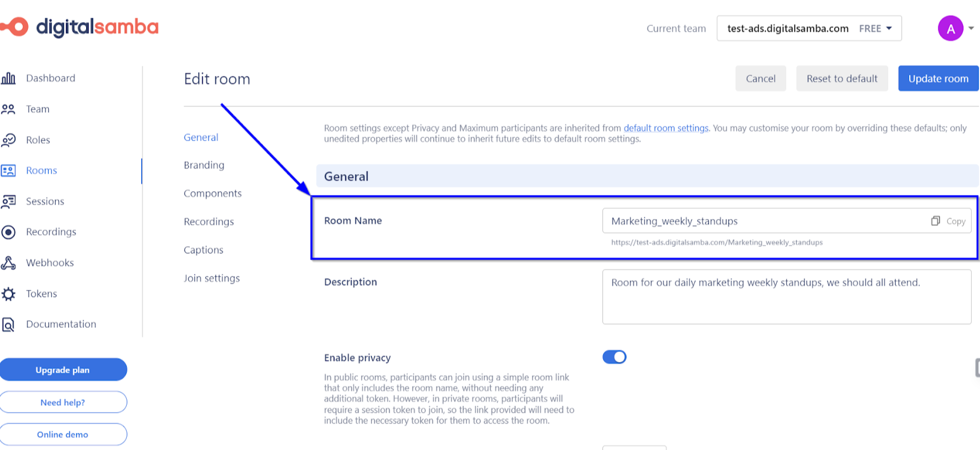Disable the Enable privacy toggle
The width and height of the screenshot is (980, 450).
pyautogui.click(x=614, y=356)
